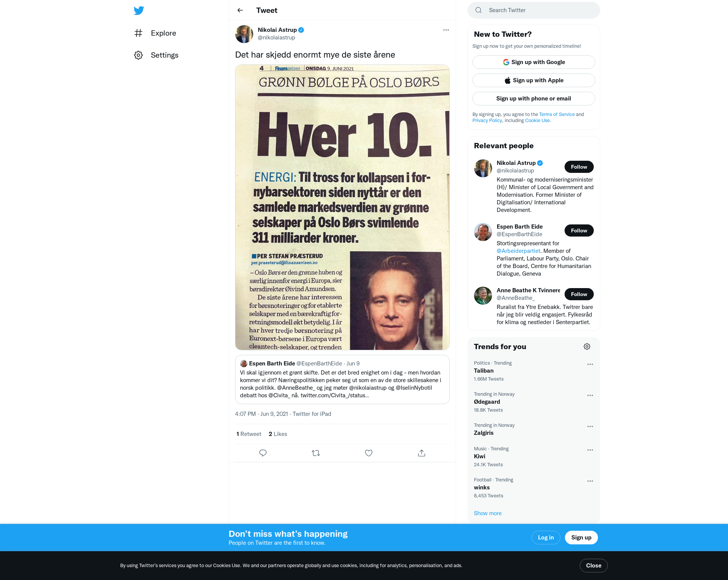Screen dimensions: 728x580
Task: View the 2 Likes list
Action: point(278,434)
